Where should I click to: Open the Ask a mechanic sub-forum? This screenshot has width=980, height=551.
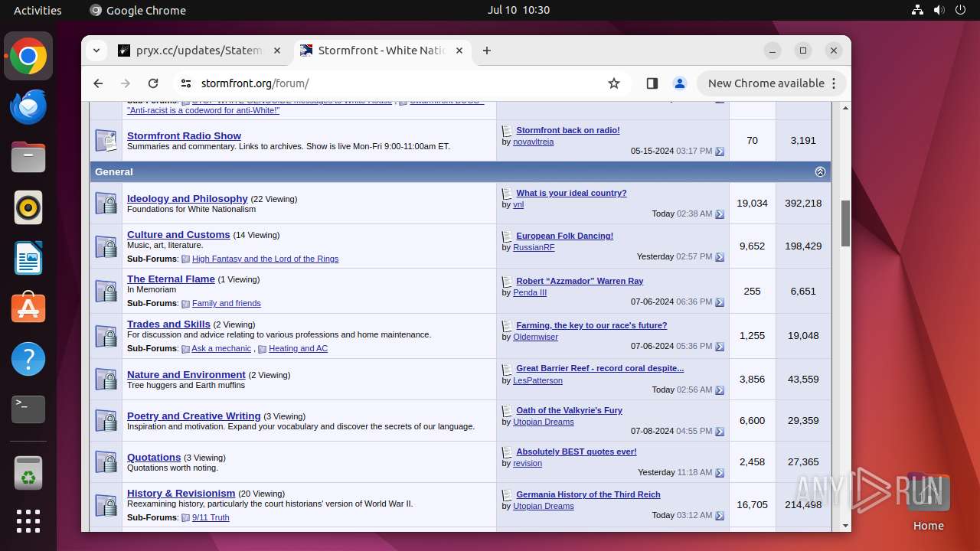221,348
